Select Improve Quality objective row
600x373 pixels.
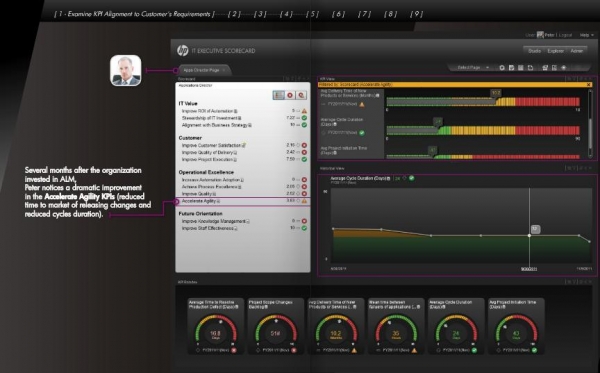pyautogui.click(x=243, y=194)
